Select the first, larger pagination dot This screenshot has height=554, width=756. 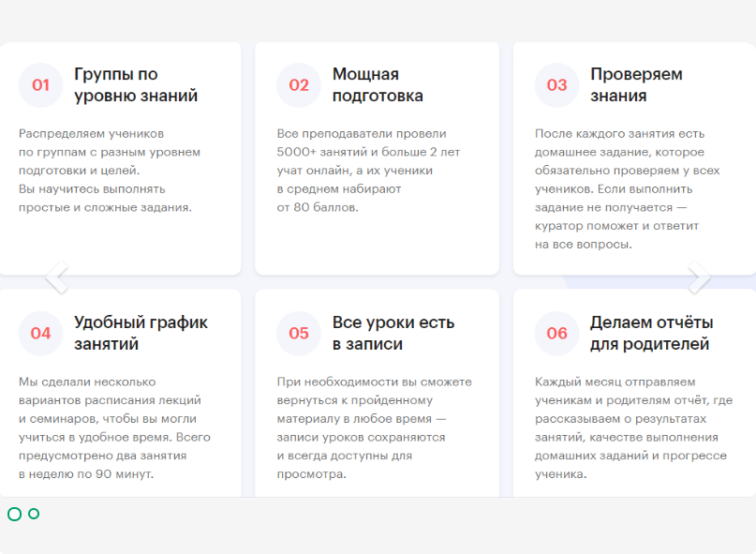coord(14,514)
